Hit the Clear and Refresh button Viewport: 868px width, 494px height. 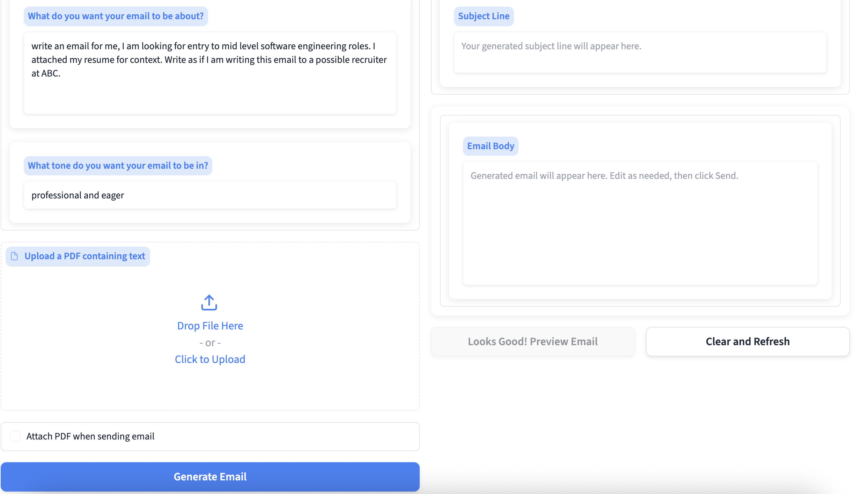pyautogui.click(x=748, y=342)
